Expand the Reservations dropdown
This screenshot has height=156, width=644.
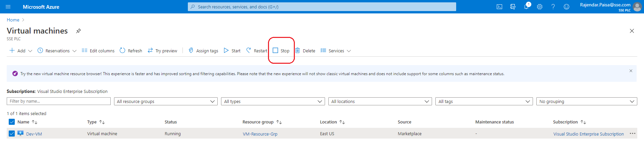tap(57, 51)
